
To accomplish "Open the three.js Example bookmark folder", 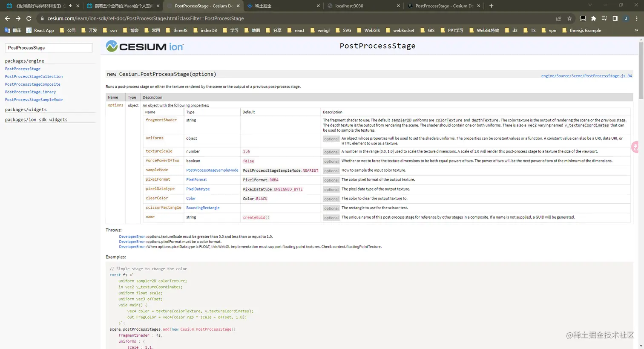I will pos(581,30).
